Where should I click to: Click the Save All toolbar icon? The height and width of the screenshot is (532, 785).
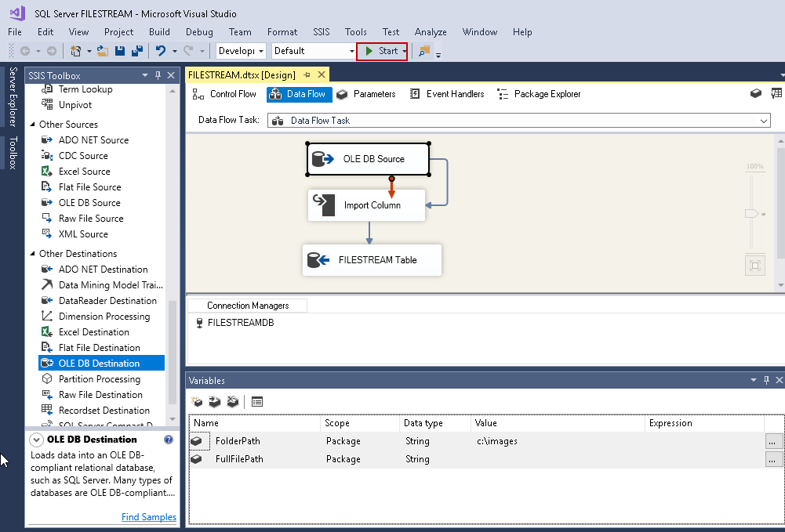point(137,51)
